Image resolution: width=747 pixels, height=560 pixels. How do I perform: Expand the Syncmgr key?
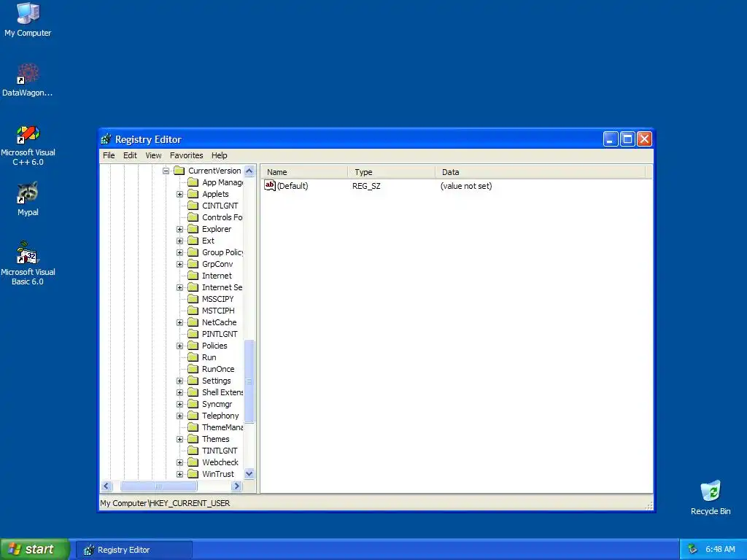tap(179, 404)
